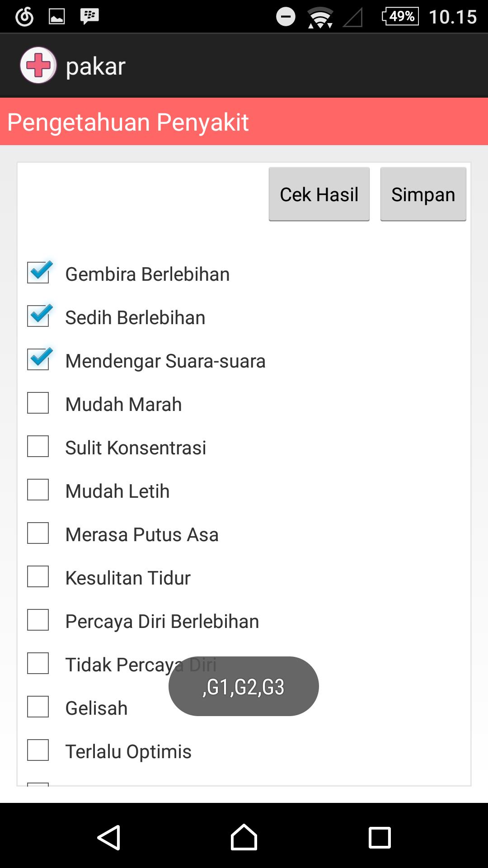
Task: Tap the pakar red cross app icon
Action: [38, 65]
